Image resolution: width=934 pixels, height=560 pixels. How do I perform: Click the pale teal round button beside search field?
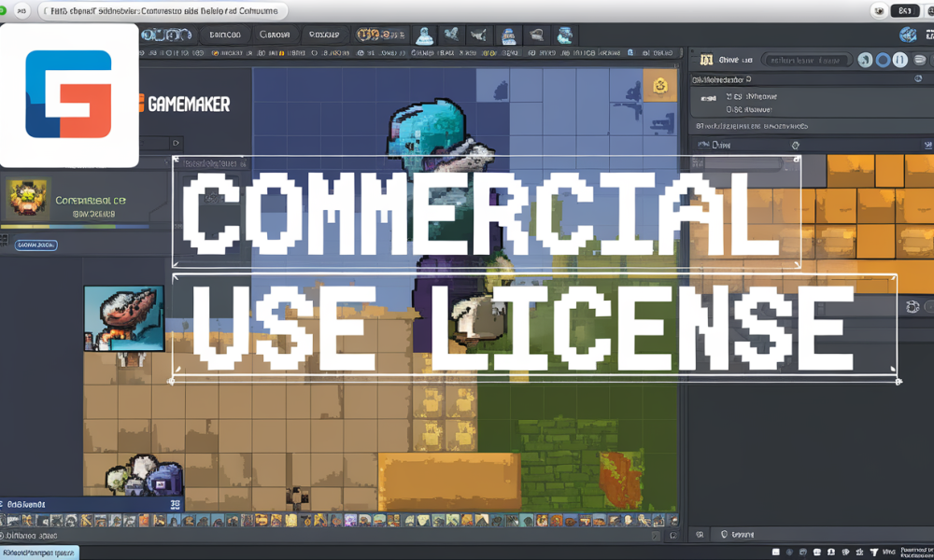point(865,60)
